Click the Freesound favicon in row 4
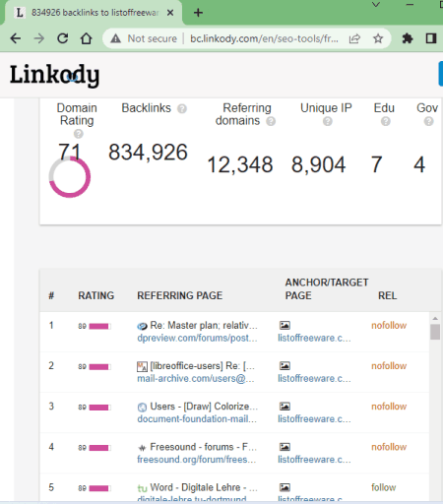Image resolution: width=443 pixels, height=504 pixels. tap(142, 448)
